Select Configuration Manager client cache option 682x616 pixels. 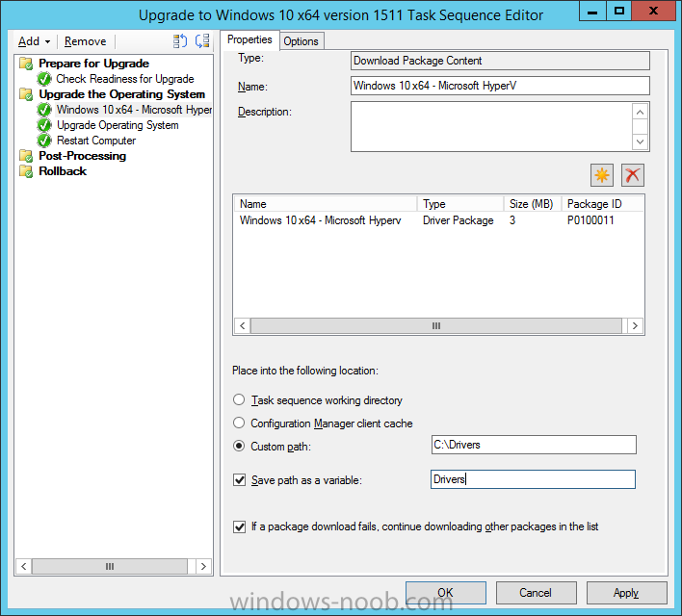239,423
